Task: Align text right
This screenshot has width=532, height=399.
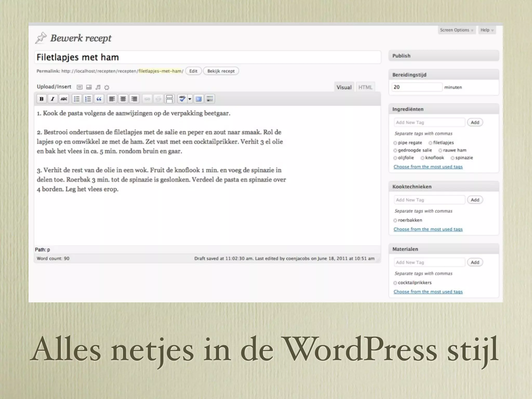Action: 134,99
